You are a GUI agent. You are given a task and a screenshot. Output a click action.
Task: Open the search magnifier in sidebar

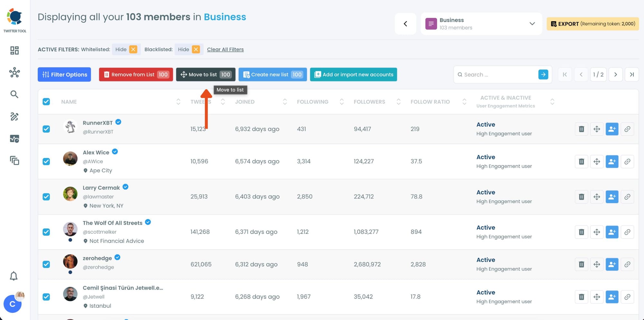point(14,94)
